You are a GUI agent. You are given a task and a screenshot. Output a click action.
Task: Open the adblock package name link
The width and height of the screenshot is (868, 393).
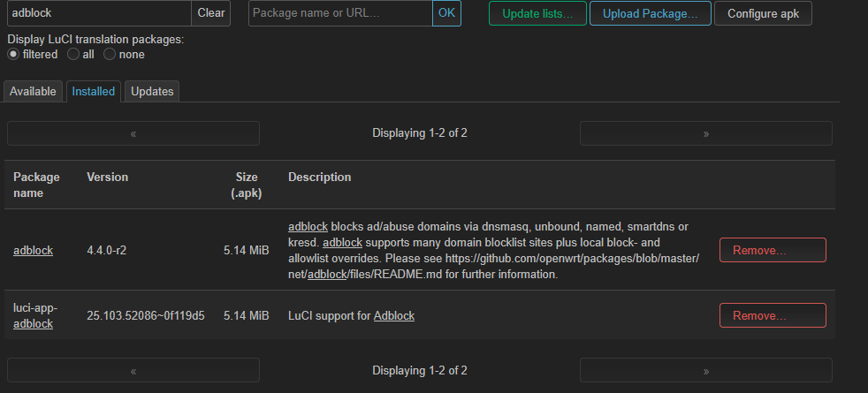click(x=34, y=251)
